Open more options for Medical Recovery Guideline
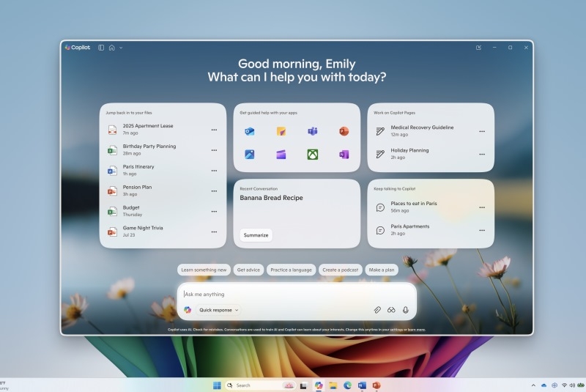Viewport: 586px width, 392px height. (482, 132)
